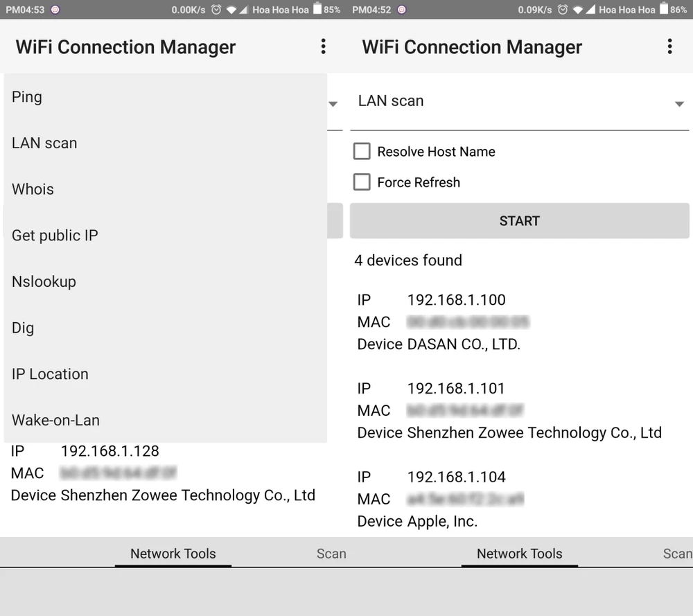Image resolution: width=693 pixels, height=616 pixels.
Task: Select Ping from the tools menu
Action: point(26,96)
